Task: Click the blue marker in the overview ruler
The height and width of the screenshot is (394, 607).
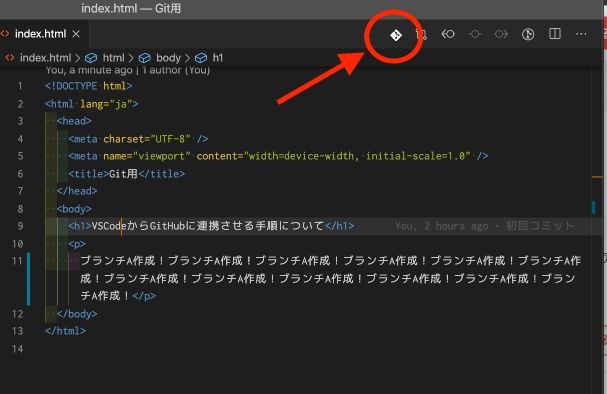Action: [x=593, y=207]
